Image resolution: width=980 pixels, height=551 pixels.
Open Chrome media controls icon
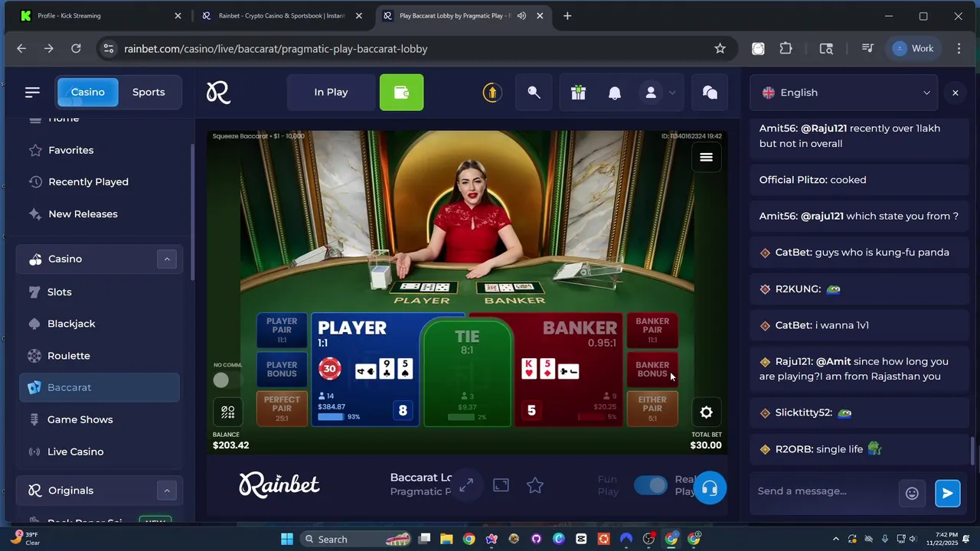click(867, 48)
